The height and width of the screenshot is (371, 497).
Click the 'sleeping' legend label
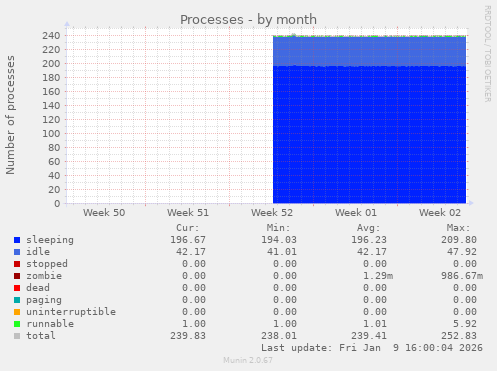[x=50, y=240]
